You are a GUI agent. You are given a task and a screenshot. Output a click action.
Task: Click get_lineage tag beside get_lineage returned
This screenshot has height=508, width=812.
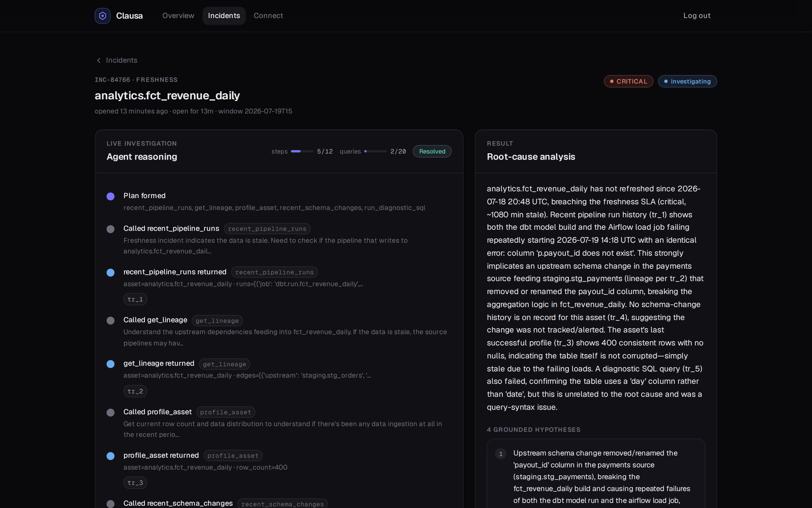[x=224, y=364]
